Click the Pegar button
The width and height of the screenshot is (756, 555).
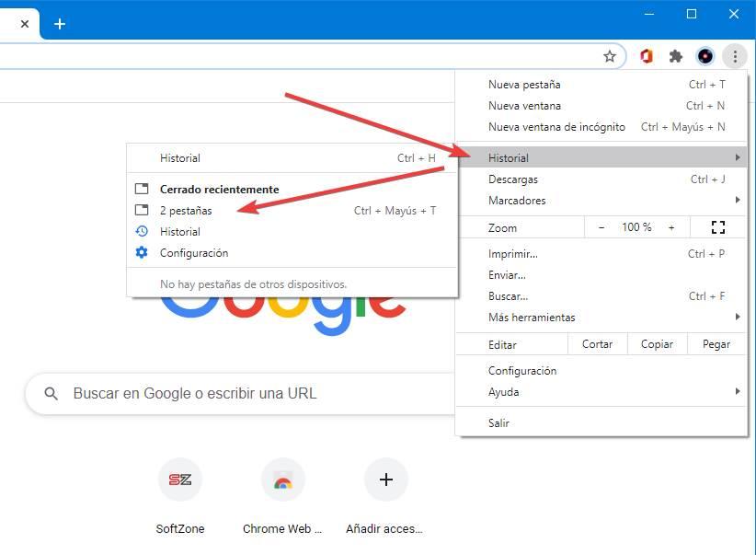(x=716, y=344)
